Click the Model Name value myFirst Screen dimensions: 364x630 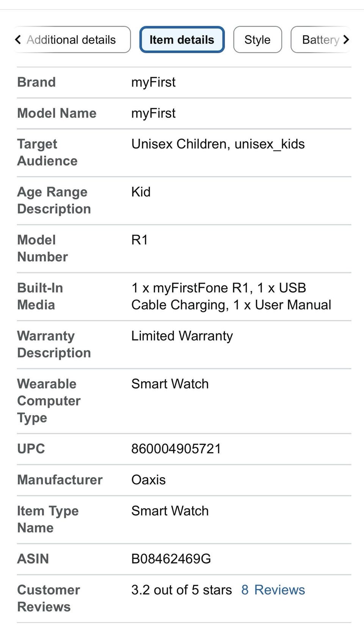153,113
